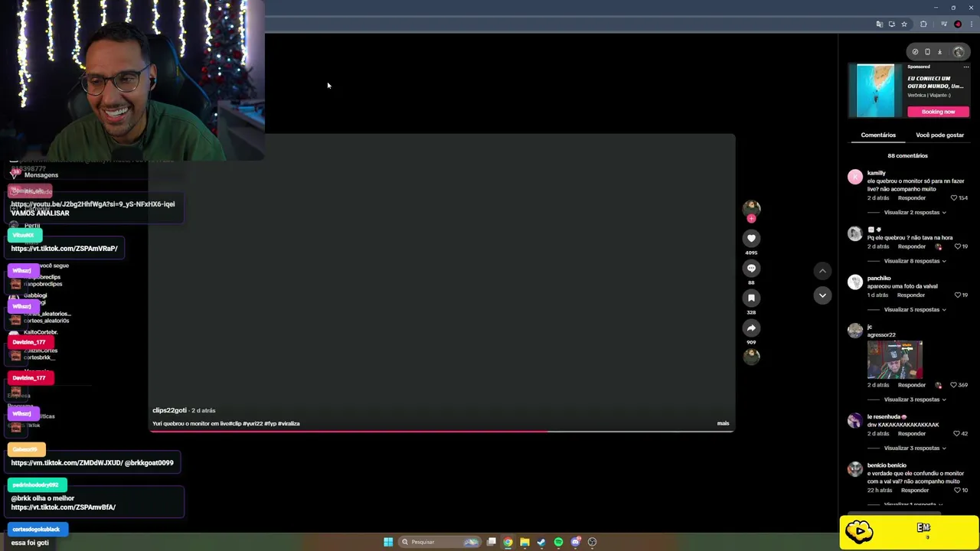The width and height of the screenshot is (980, 551).
Task: Open the compass explore icon in TikTok toolbar
Action: [915, 52]
